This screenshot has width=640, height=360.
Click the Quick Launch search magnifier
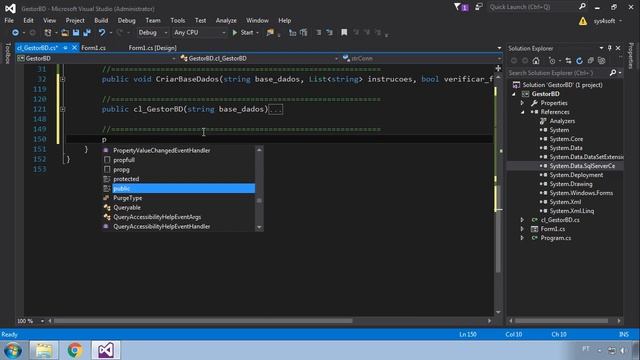tap(582, 7)
